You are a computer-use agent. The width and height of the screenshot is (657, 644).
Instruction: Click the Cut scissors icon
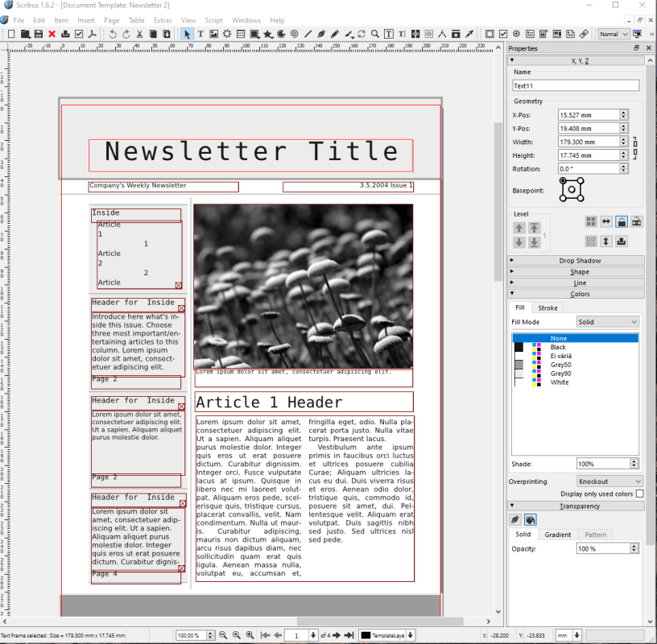[x=139, y=34]
